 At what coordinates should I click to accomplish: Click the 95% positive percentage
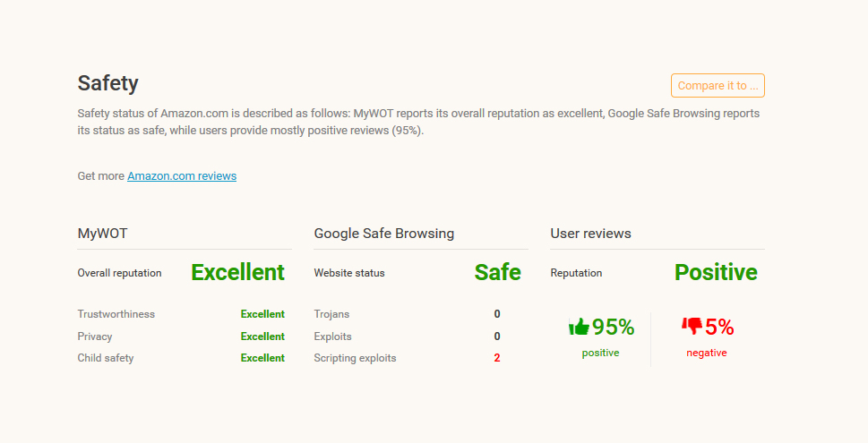click(x=613, y=328)
